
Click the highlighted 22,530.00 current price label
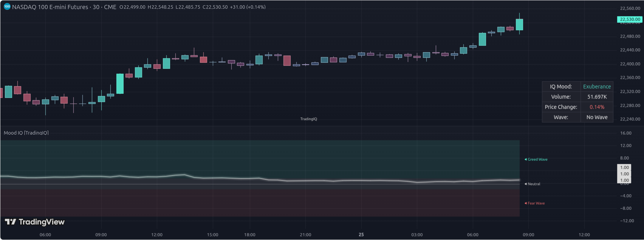click(x=630, y=19)
